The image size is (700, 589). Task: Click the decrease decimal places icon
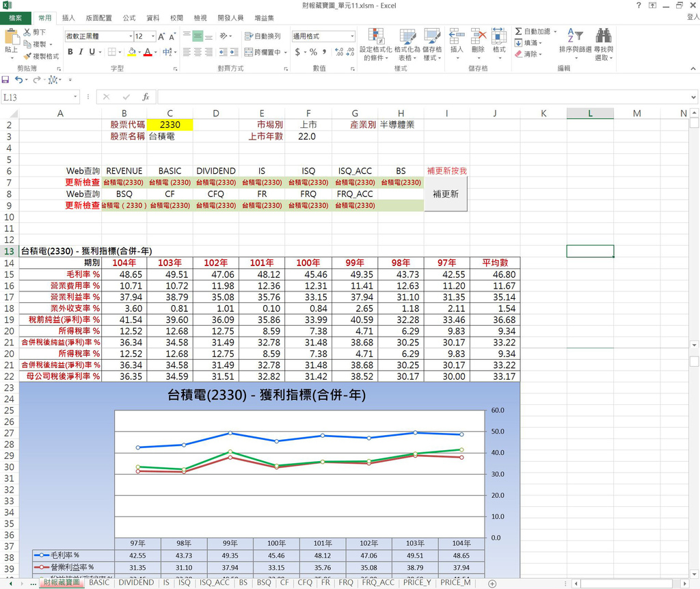pyautogui.click(x=351, y=52)
